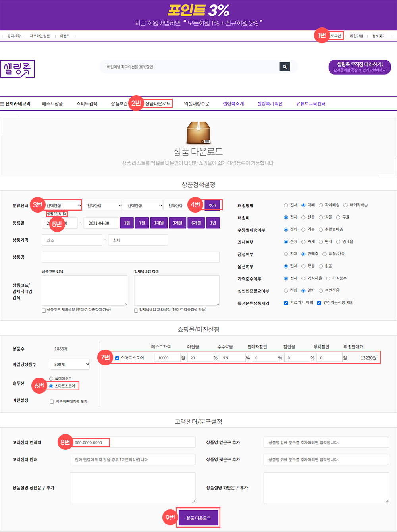Enable 배송비판매가에 포함 under margin settings

point(52,401)
